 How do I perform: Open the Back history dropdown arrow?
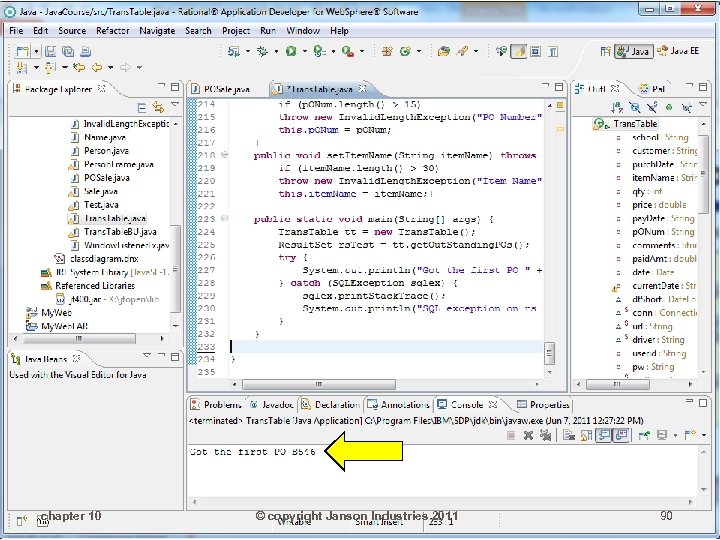pos(111,68)
